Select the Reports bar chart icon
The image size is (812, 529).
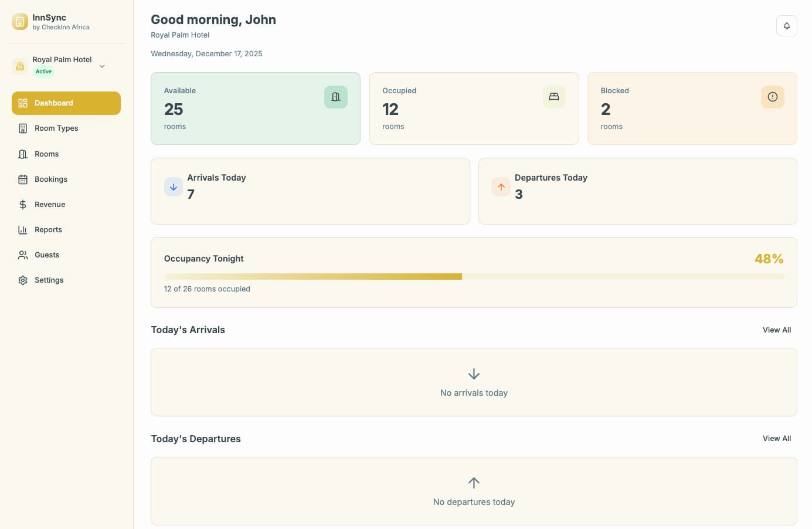(x=22, y=229)
